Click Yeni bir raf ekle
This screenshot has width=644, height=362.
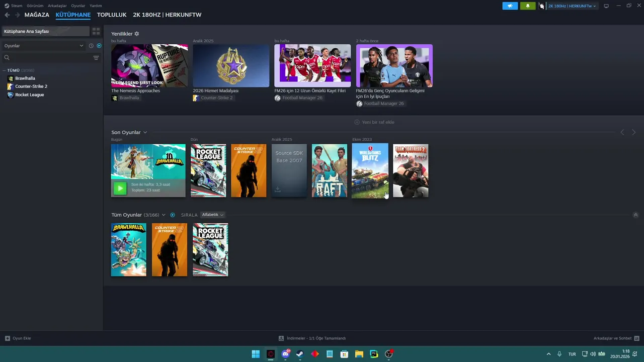pos(374,122)
